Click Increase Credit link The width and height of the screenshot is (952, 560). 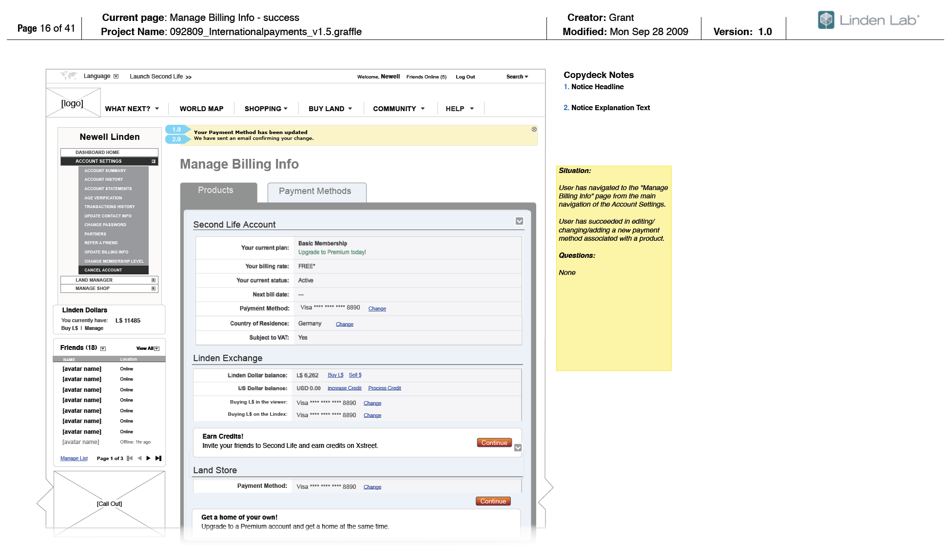(344, 388)
